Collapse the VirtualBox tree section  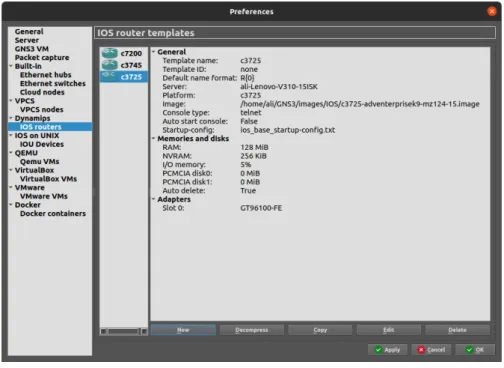[x=11, y=170]
